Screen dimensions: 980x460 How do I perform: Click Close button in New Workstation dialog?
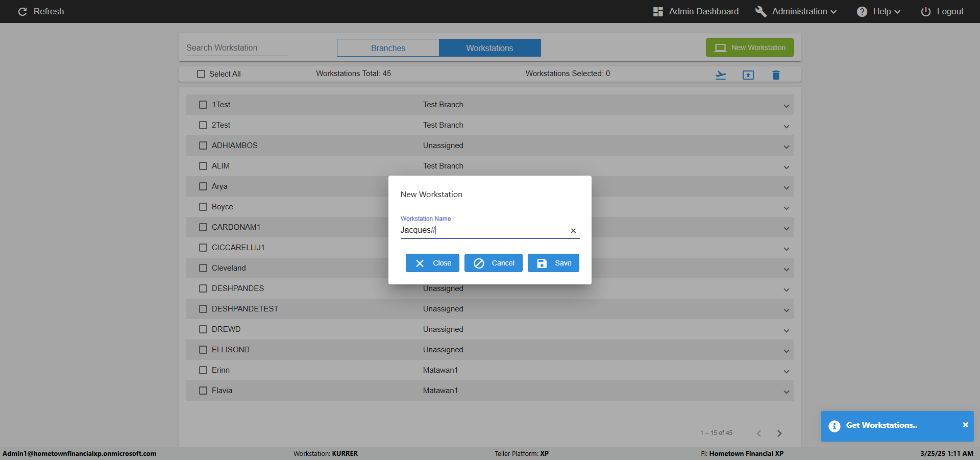pyautogui.click(x=432, y=263)
